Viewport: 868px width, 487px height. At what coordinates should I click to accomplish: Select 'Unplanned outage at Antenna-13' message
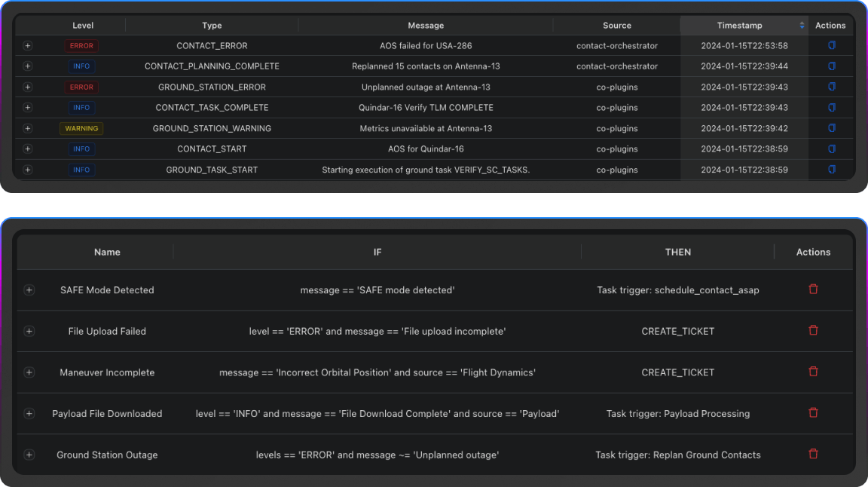[x=426, y=87]
